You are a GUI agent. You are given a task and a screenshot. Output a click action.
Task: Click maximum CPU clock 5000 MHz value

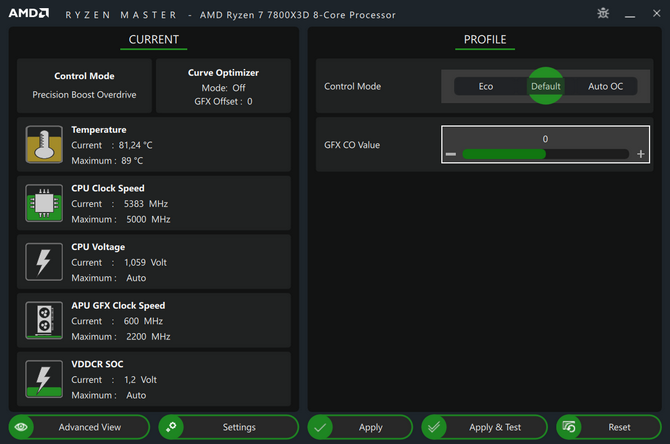(148, 219)
